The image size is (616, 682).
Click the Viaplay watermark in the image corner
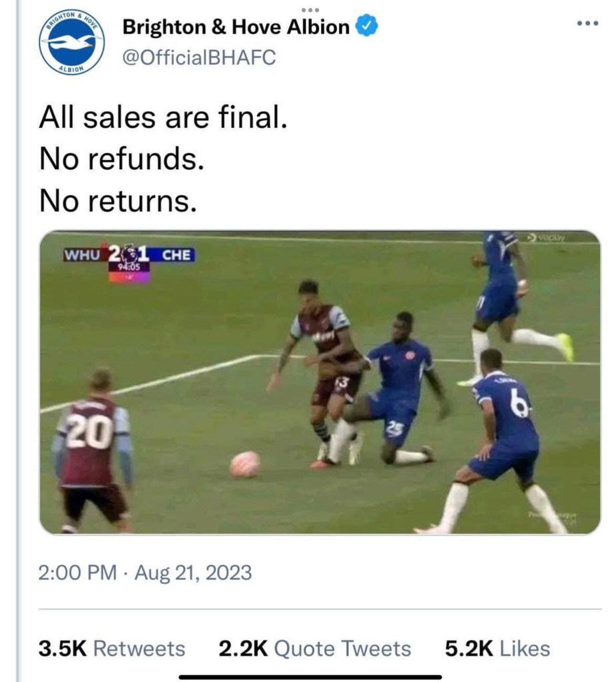[548, 236]
